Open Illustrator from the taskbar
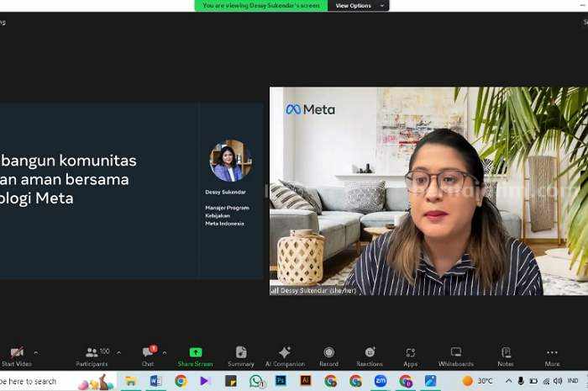The image size is (588, 391). point(306,381)
